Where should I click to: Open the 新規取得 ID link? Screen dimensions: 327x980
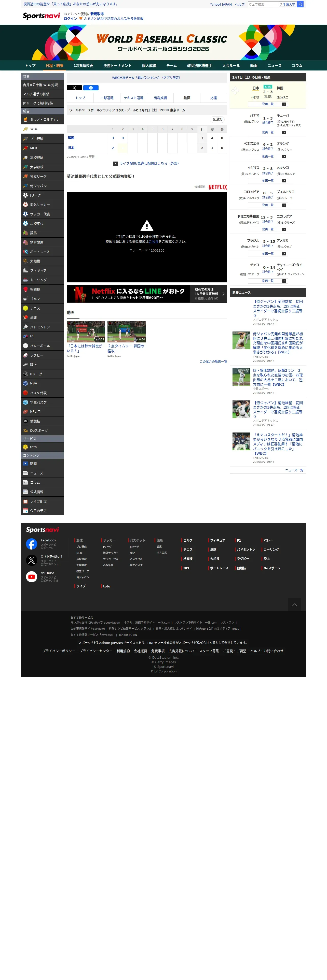[x=97, y=14]
